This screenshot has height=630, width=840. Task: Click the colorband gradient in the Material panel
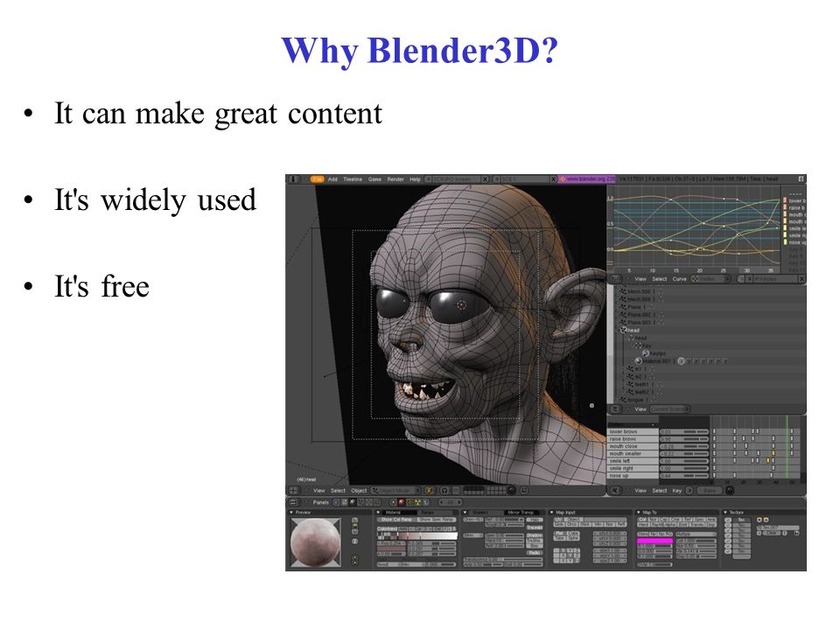click(x=417, y=535)
